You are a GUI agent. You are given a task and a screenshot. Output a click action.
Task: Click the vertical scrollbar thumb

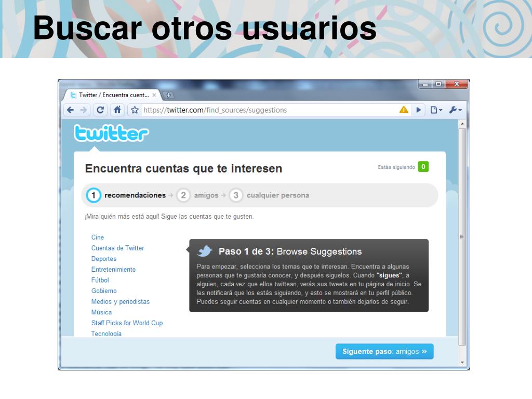click(462, 236)
